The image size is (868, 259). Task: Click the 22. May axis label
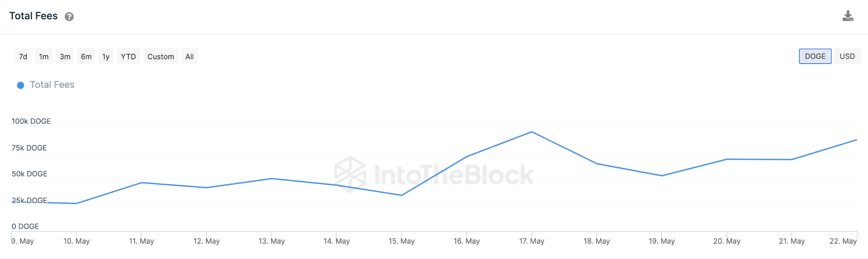pos(843,241)
